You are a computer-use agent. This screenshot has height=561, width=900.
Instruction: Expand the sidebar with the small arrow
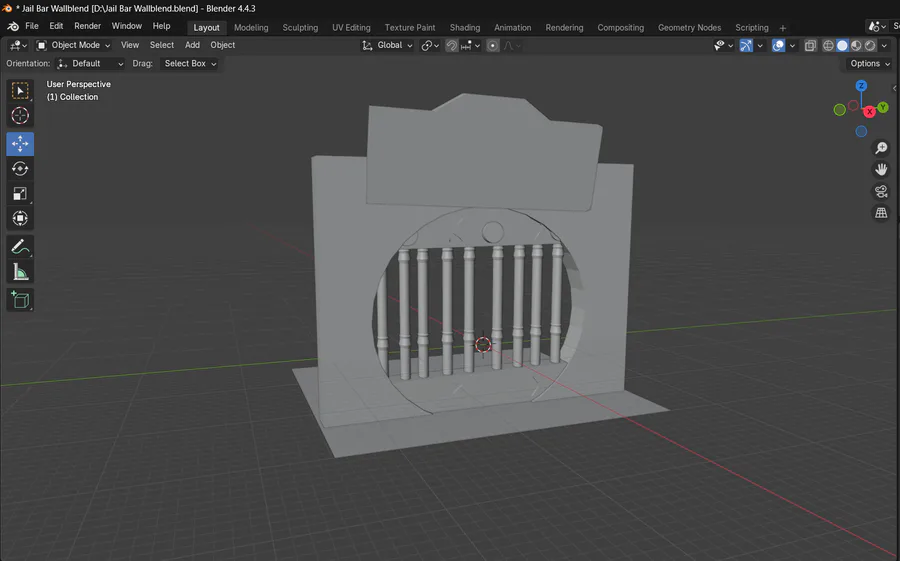coord(895,88)
